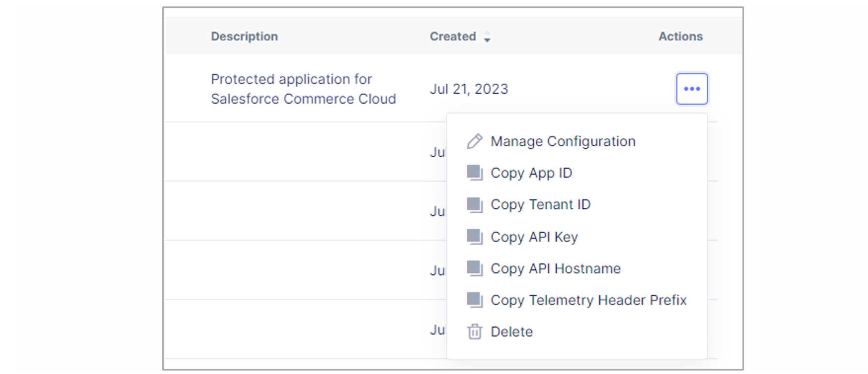Image resolution: width=868 pixels, height=374 pixels.
Task: Pick the Copy API Key text option
Action: coord(534,237)
